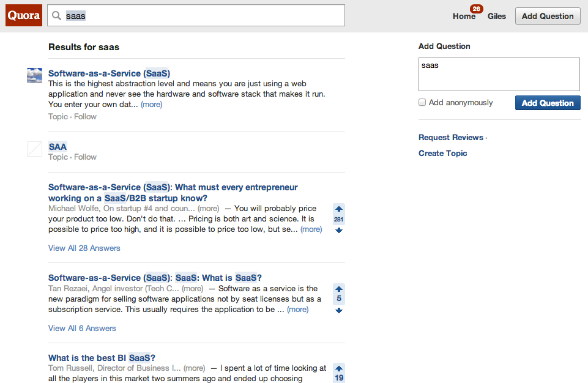
Task: Click the search magnifier icon
Action: [57, 15]
